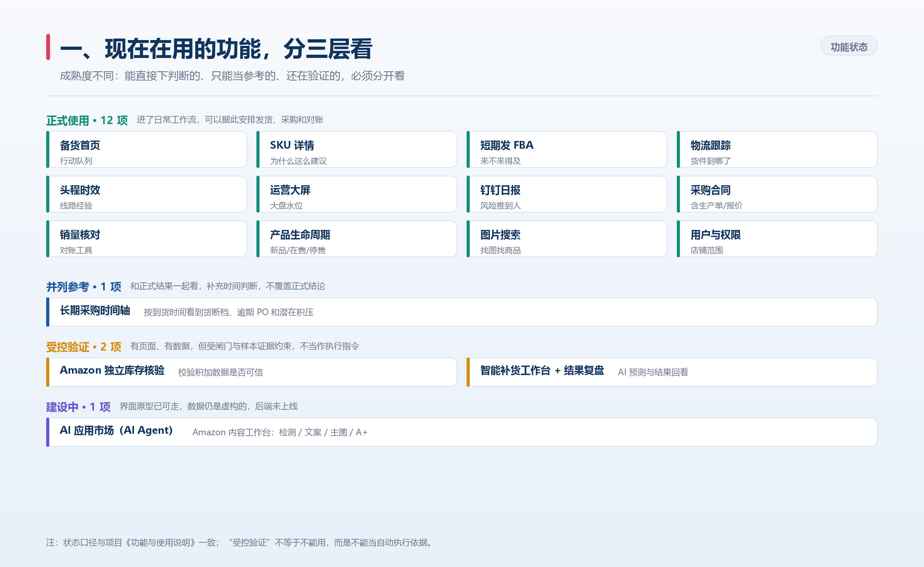Image resolution: width=924 pixels, height=567 pixels.
Task: Open the 备货首页 card
Action: click(x=147, y=149)
